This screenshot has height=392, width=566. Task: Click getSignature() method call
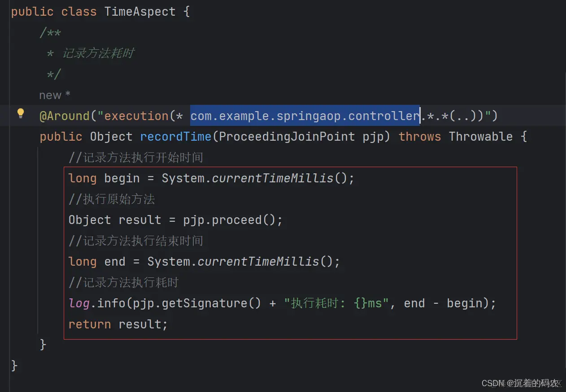coord(211,303)
